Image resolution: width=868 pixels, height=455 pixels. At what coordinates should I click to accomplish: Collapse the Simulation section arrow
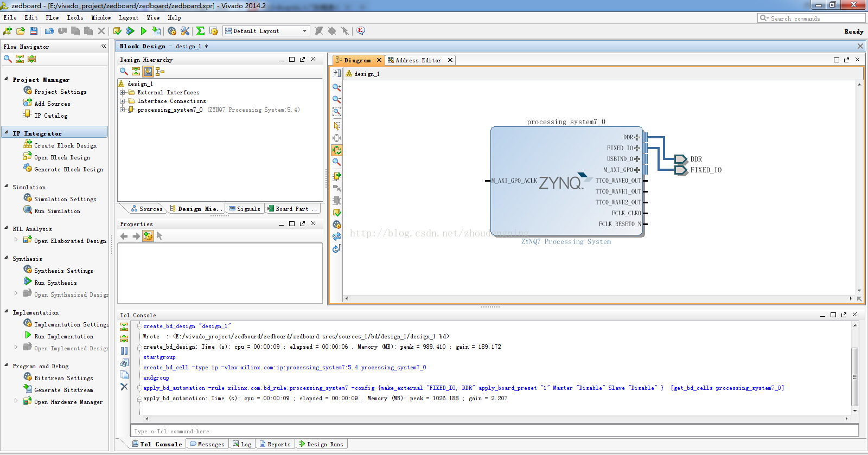6,187
